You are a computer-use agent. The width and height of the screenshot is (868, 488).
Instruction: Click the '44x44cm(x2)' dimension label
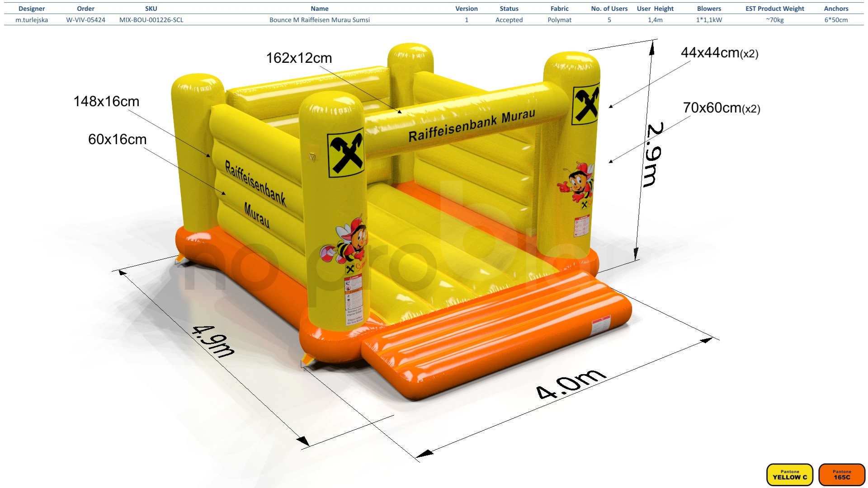719,53
